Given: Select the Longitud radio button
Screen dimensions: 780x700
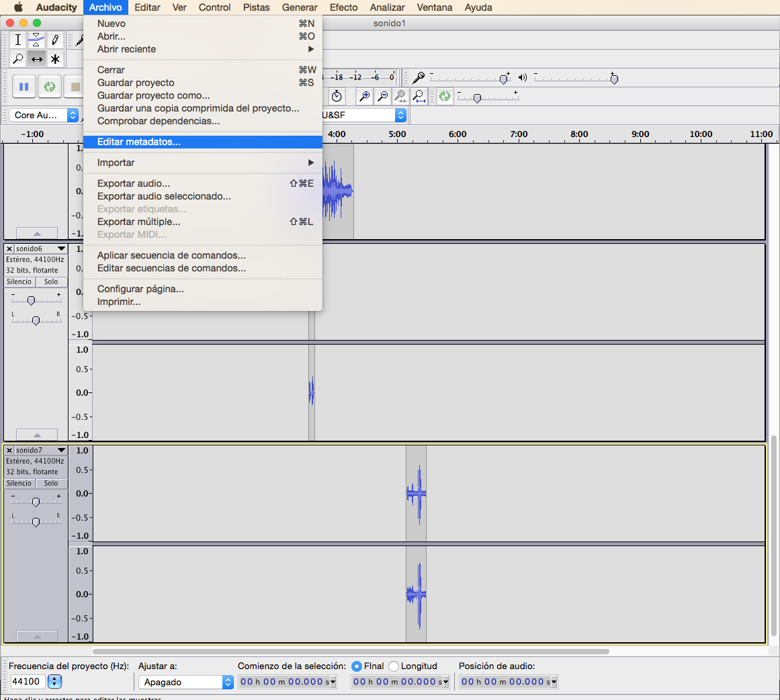Looking at the screenshot, I should 394,666.
